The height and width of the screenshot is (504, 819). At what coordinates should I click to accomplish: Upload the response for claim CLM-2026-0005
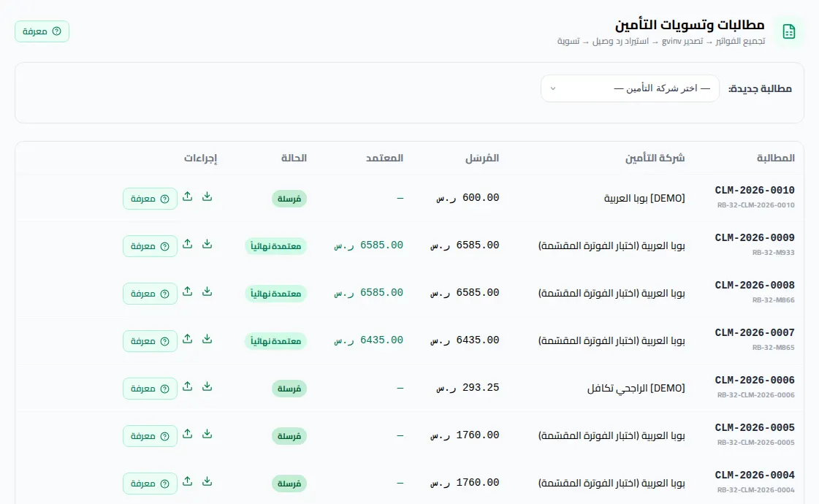pos(188,435)
